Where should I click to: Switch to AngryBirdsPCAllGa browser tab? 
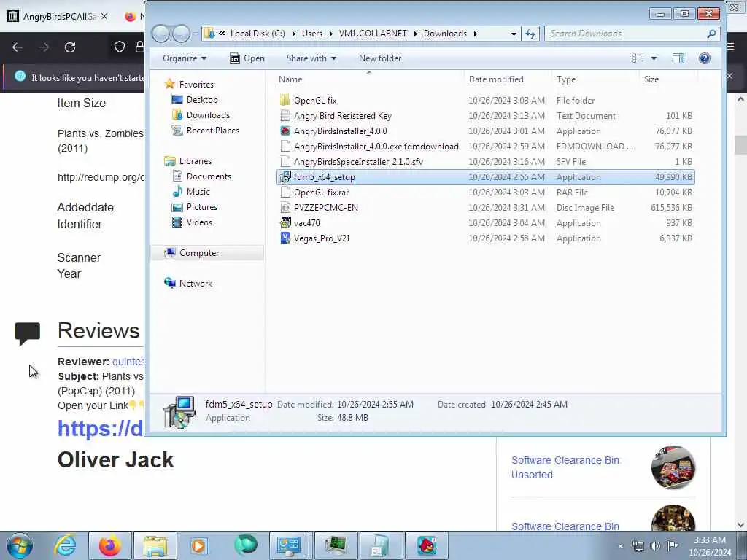tap(59, 16)
